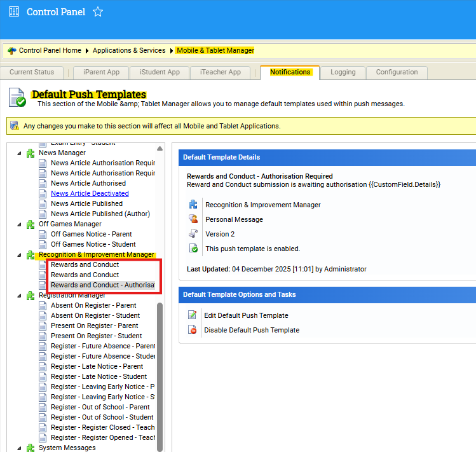Click the warning banner information icon
Screen dimensions: 476x452
14,125
